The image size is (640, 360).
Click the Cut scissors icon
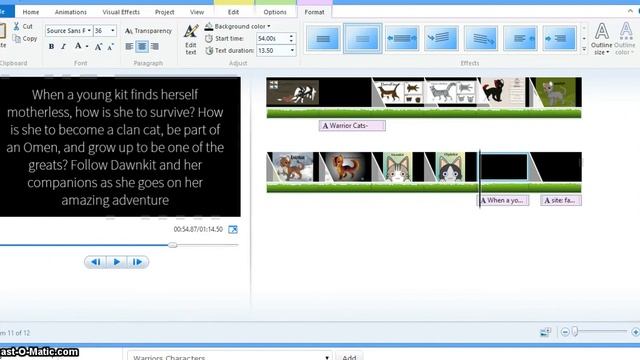(16, 27)
